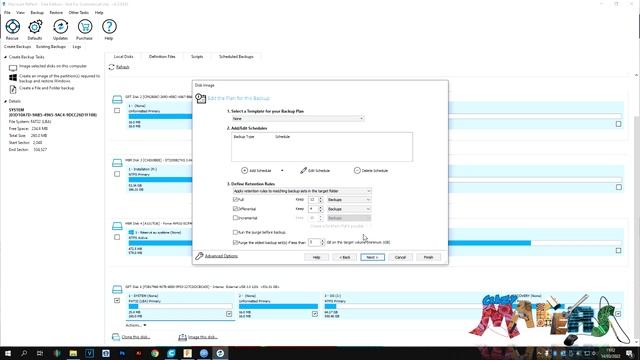Screen dimensions: 640x360
Task: Click the Cancel button
Action: (400, 257)
